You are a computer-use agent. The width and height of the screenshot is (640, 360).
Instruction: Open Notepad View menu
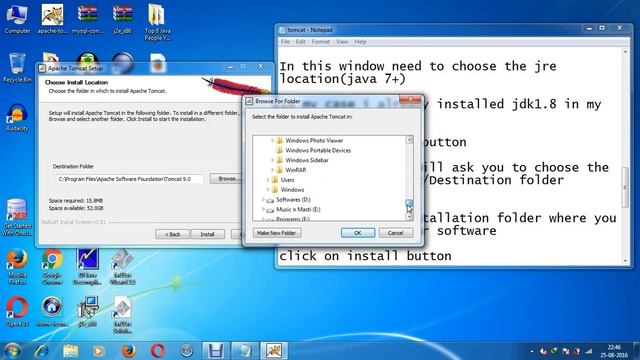(342, 42)
